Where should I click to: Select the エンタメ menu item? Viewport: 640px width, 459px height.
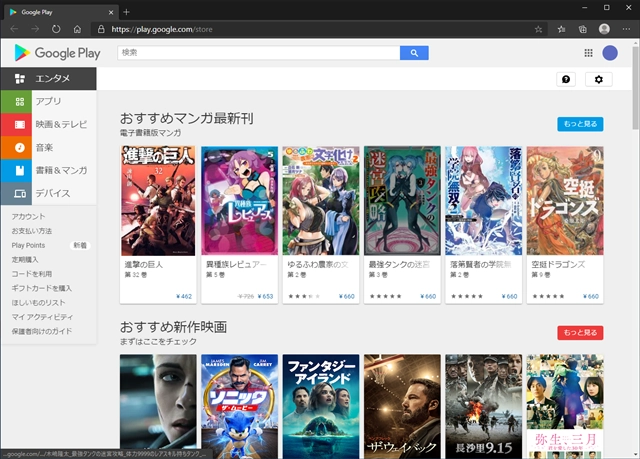pos(49,78)
